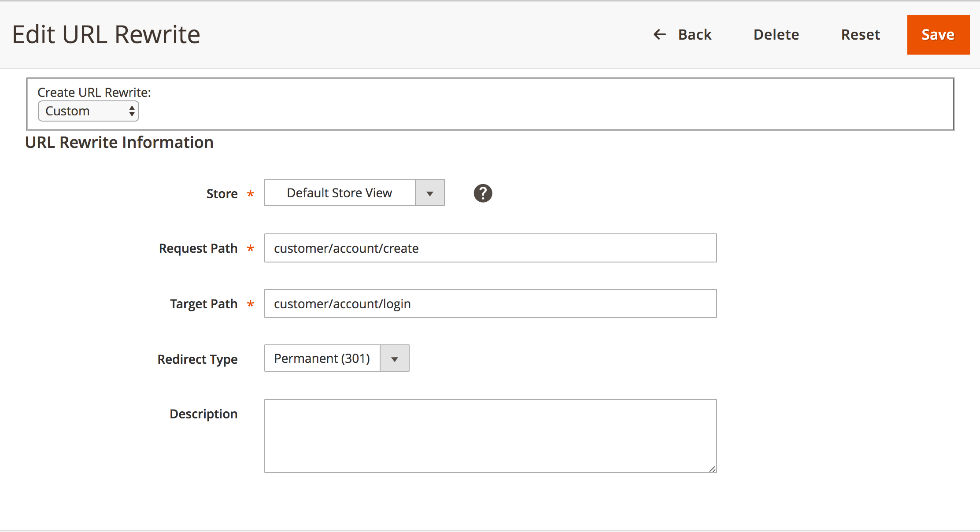The width and height of the screenshot is (980, 532).
Task: Click the Target Path field label
Action: coord(203,304)
